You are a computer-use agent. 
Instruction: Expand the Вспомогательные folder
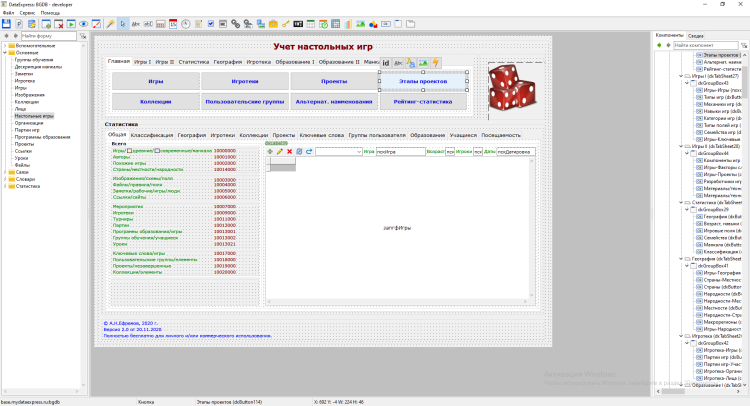(x=5, y=46)
